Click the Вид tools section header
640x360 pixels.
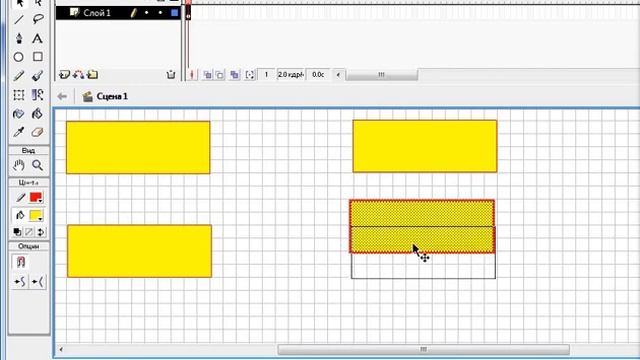pos(29,151)
